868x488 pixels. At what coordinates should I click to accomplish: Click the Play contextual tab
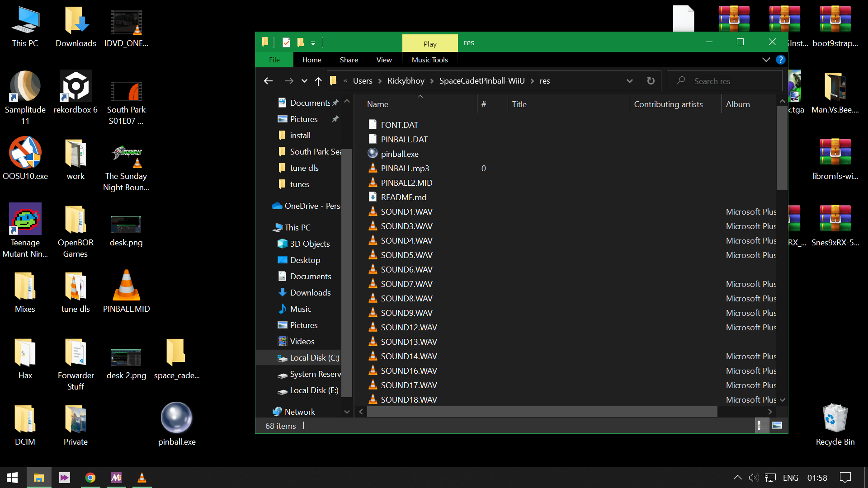[x=430, y=44]
